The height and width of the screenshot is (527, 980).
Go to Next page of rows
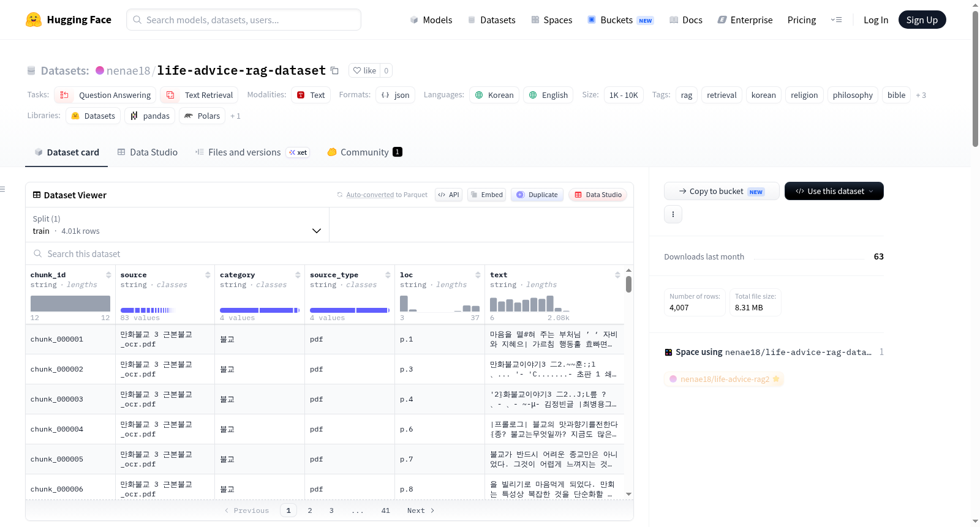coord(421,510)
